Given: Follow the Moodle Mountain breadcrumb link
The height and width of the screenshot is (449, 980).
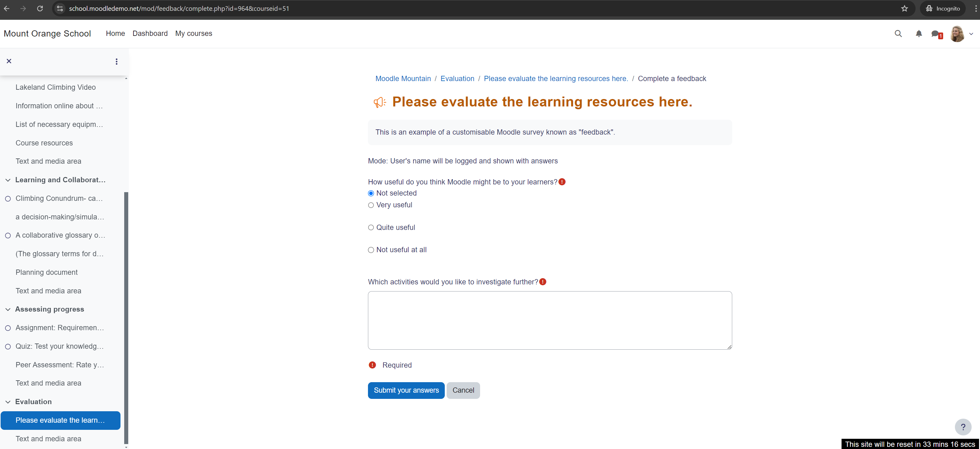Looking at the screenshot, I should coord(403,79).
